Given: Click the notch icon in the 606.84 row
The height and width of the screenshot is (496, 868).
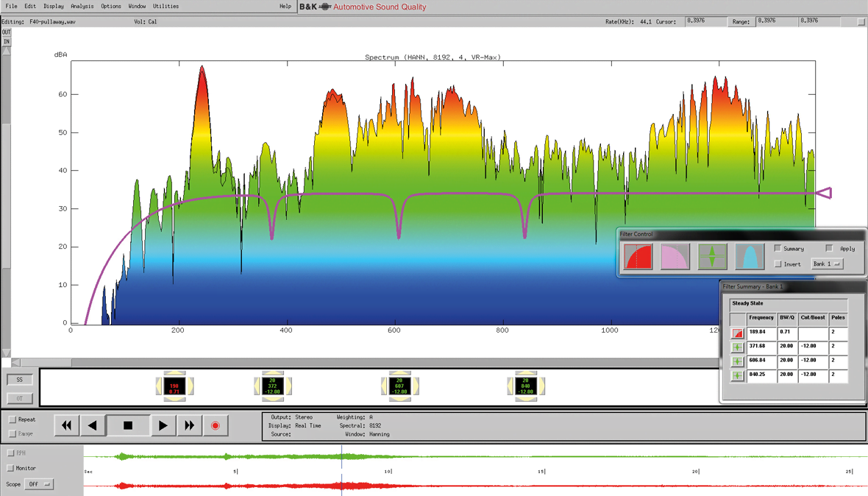Looking at the screenshot, I should pos(737,361).
